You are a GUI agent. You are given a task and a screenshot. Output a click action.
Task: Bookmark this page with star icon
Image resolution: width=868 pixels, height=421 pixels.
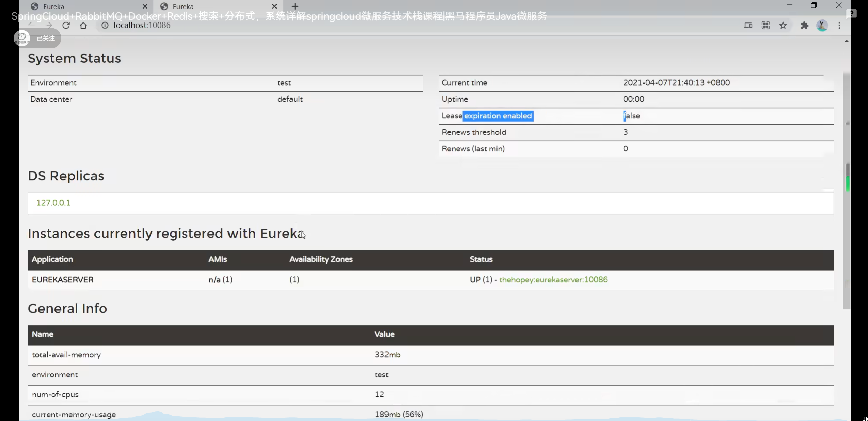tap(783, 26)
